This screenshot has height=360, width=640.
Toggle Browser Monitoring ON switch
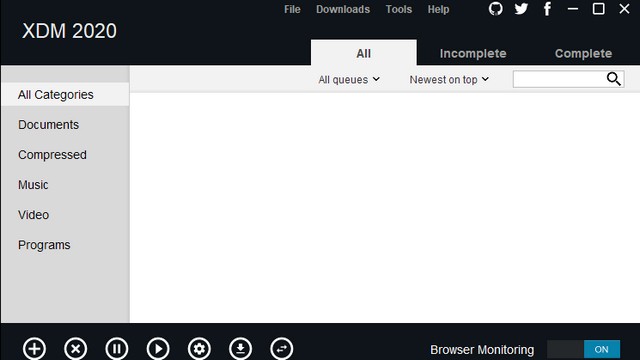(583, 349)
